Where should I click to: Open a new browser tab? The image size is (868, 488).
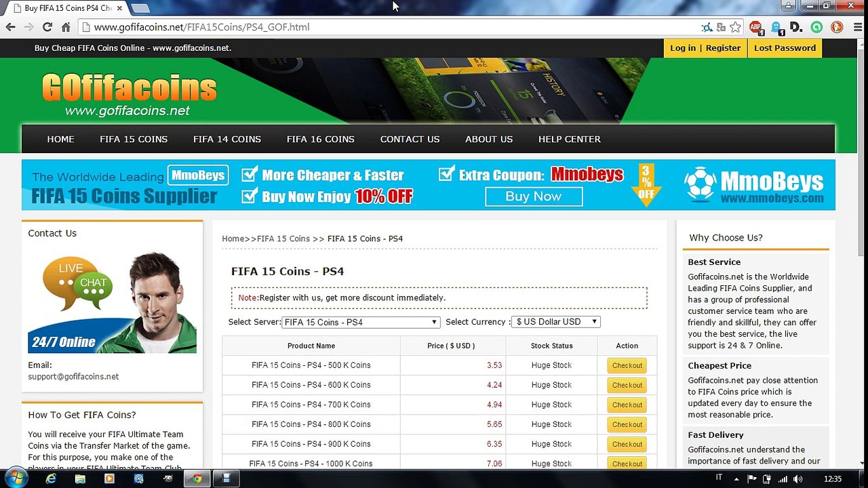[140, 8]
